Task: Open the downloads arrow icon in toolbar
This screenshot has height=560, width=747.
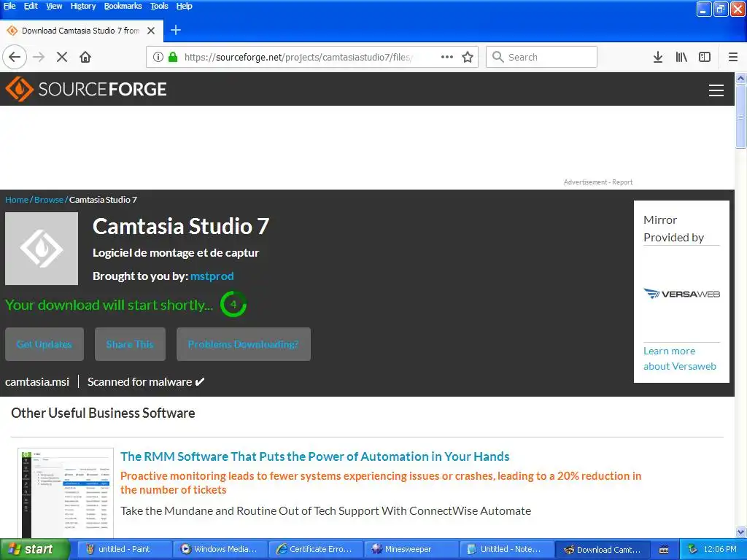Action: point(658,57)
